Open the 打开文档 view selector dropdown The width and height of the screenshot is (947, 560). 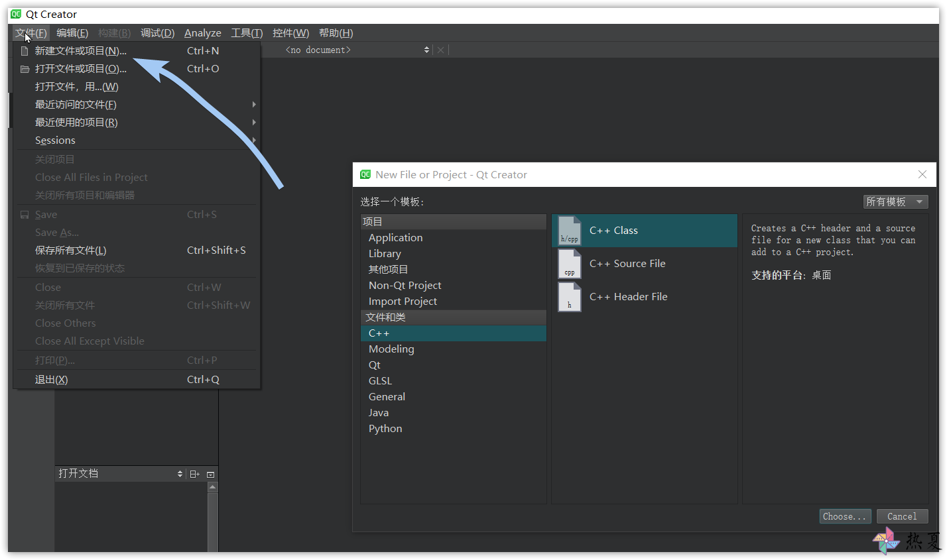tap(120, 473)
